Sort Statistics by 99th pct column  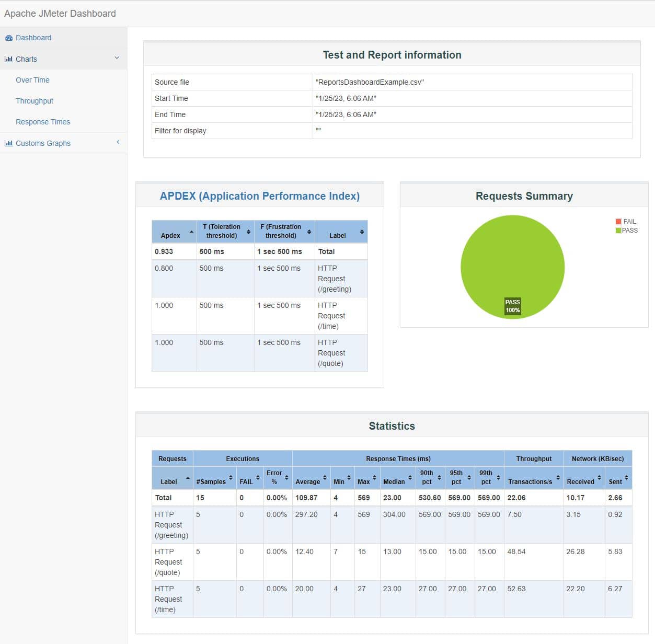click(489, 477)
